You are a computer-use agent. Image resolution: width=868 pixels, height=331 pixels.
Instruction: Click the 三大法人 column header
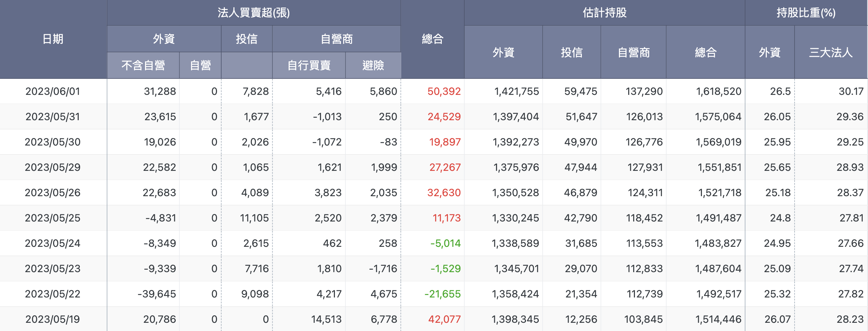tap(831, 52)
